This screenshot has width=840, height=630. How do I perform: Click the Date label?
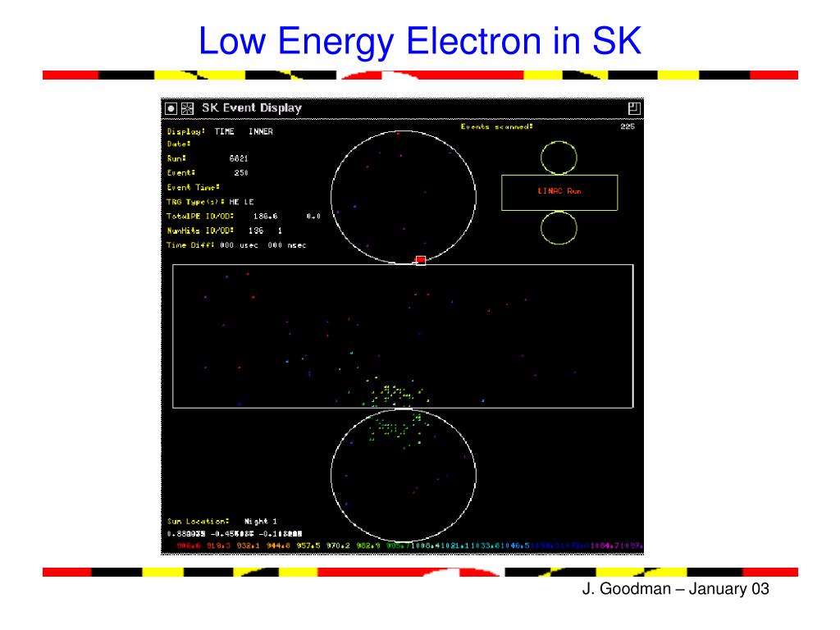tap(178, 144)
